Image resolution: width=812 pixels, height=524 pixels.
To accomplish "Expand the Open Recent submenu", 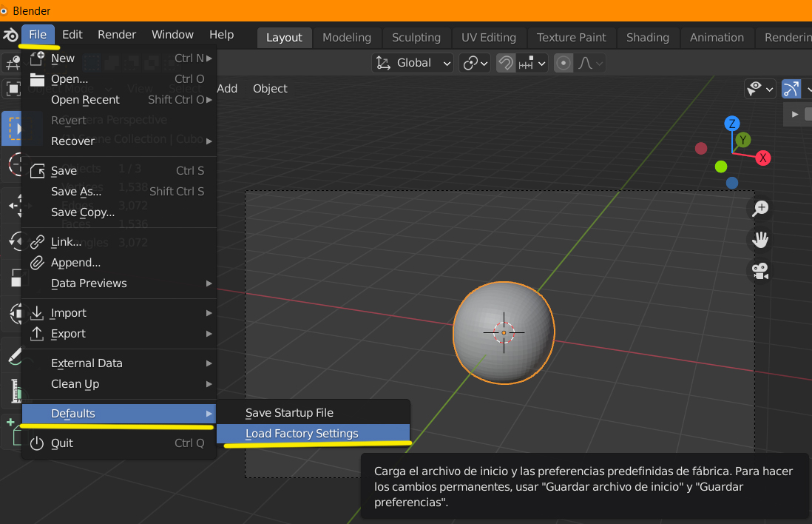I will click(119, 100).
